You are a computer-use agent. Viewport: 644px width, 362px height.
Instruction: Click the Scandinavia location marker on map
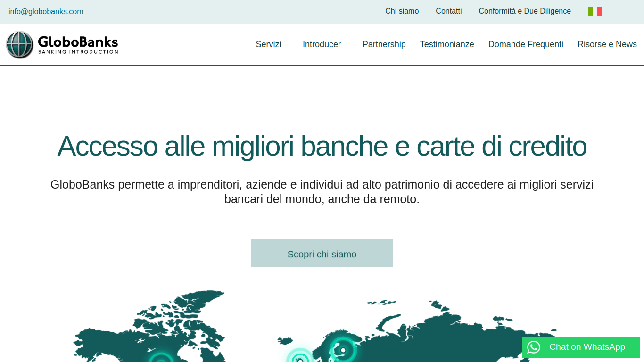tap(343, 350)
